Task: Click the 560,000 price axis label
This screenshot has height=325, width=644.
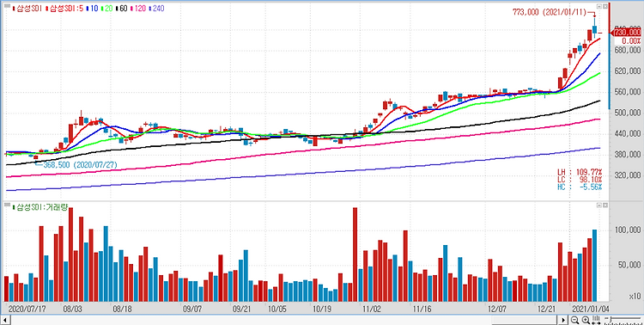Action: point(627,92)
